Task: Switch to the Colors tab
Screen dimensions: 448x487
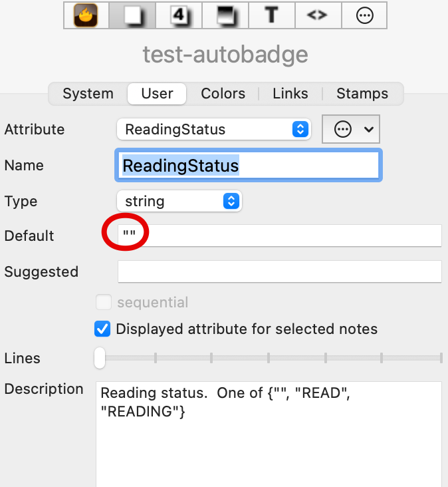Action: [x=223, y=94]
